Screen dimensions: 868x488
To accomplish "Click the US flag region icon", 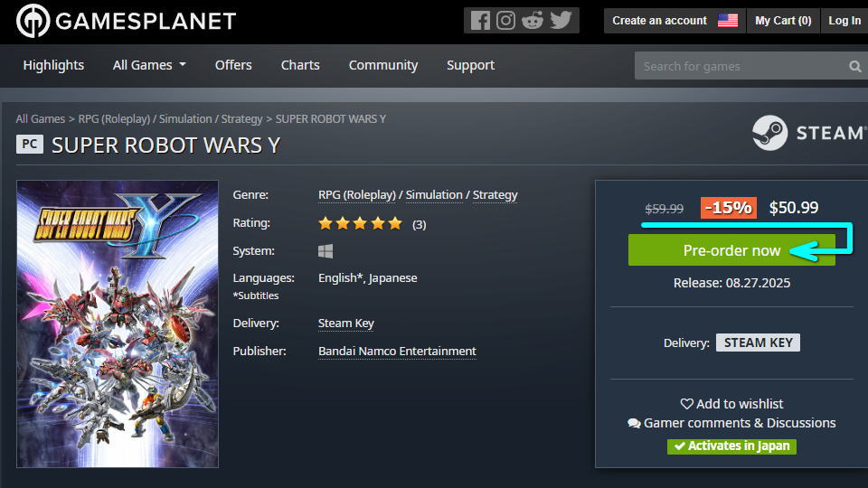I will pyautogui.click(x=728, y=20).
